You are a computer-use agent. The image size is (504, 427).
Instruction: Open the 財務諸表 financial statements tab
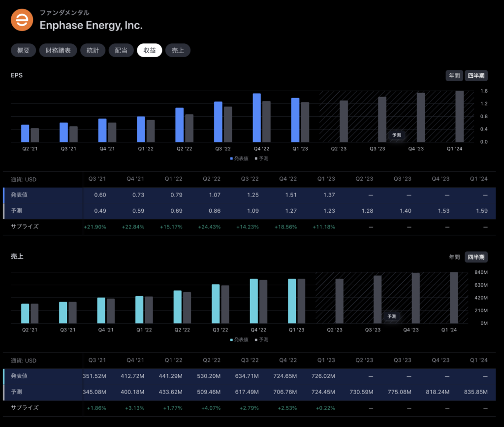(58, 50)
